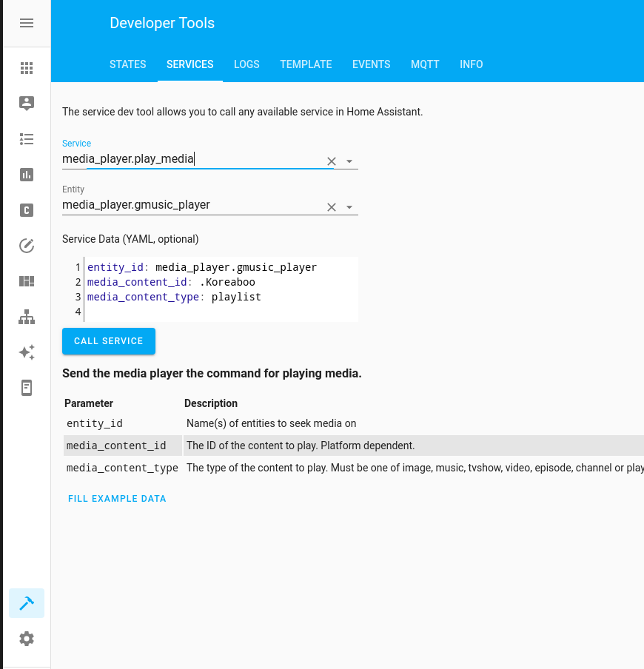This screenshot has height=669, width=644.
Task: Click the CALL SERVICE button
Action: pos(109,341)
